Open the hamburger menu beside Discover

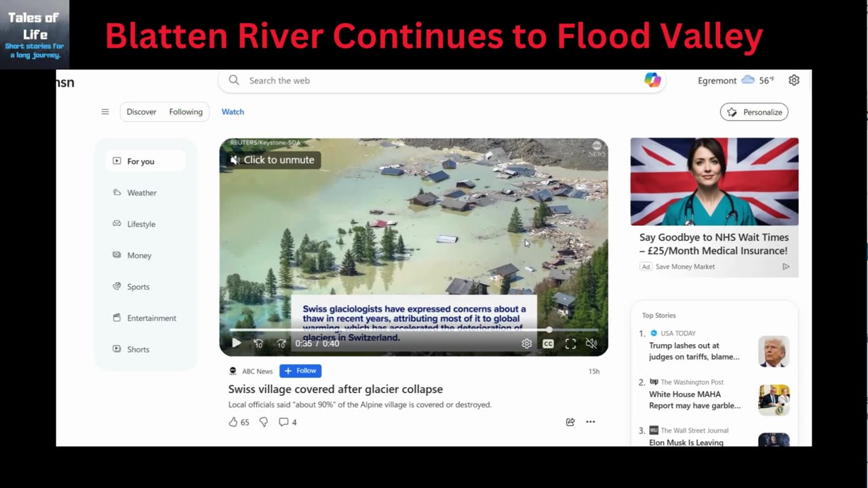pos(105,112)
